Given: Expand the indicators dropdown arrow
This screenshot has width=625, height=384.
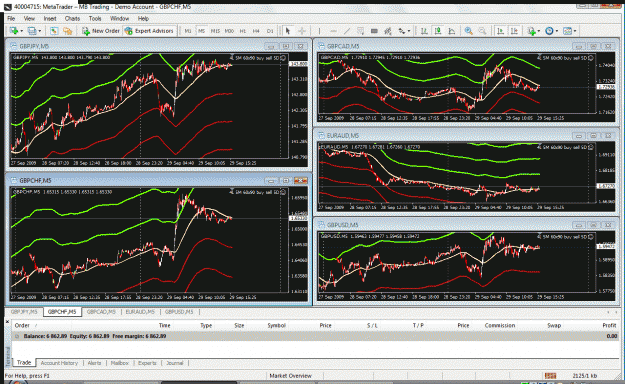Looking at the screenshot, I should [539, 31].
